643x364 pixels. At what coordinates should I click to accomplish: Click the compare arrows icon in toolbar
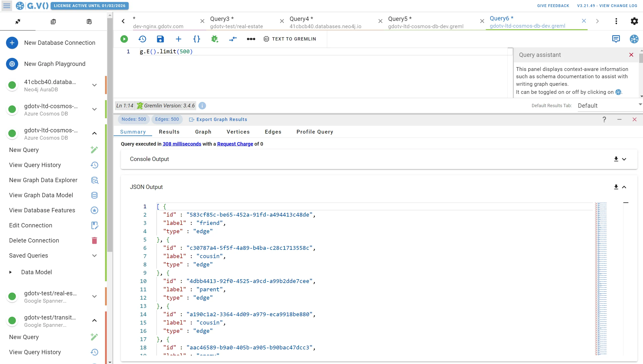coord(233,39)
